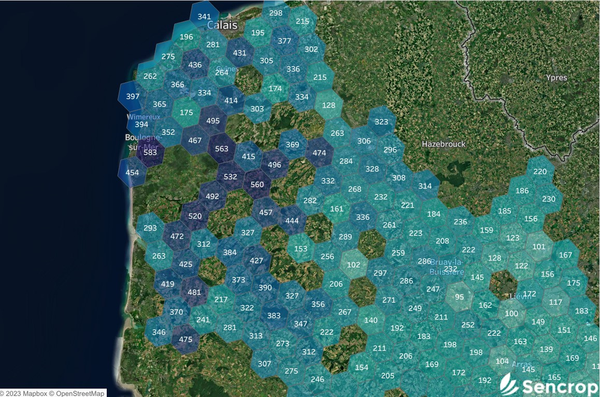Click the Ypres town label

(x=556, y=78)
